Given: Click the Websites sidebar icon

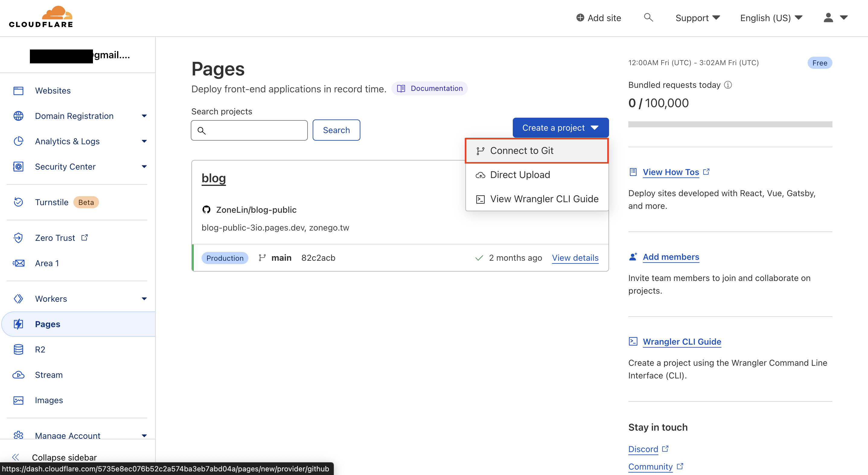Looking at the screenshot, I should click(x=18, y=91).
